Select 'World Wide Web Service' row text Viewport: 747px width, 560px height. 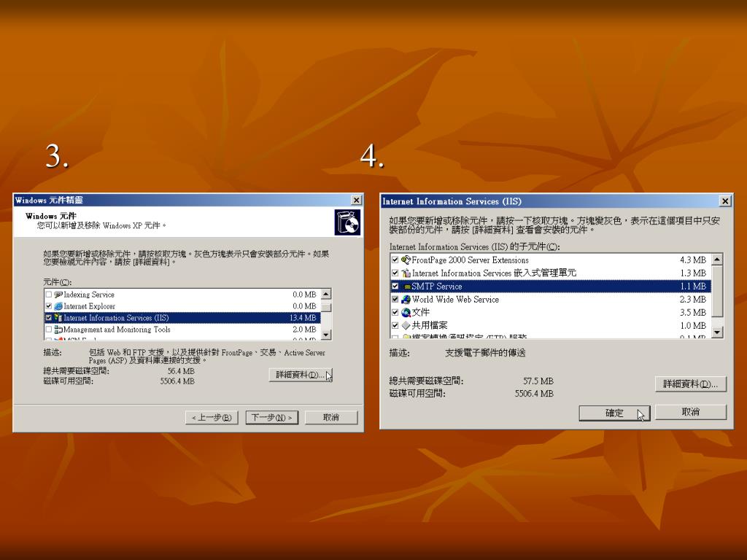pyautogui.click(x=455, y=300)
